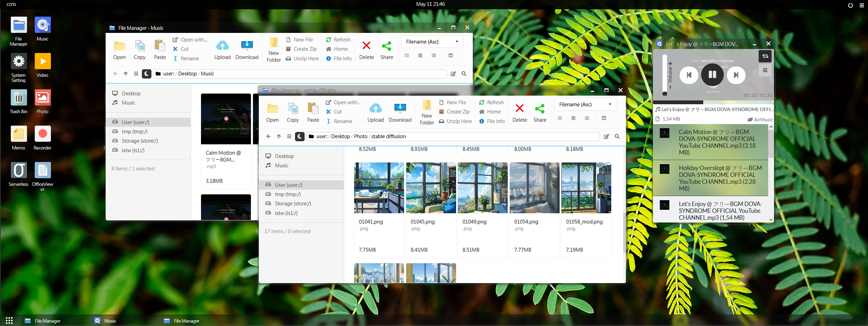Expand sort dropdown in stable diffusion window

(x=585, y=104)
